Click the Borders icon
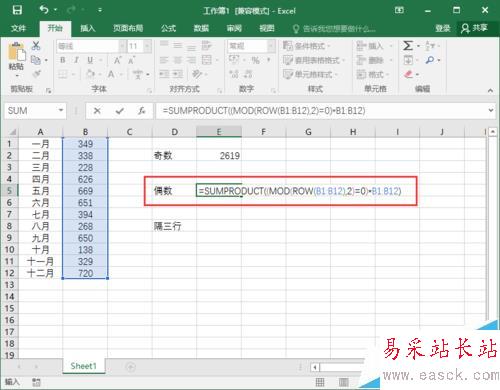The image size is (500, 390). point(63,74)
